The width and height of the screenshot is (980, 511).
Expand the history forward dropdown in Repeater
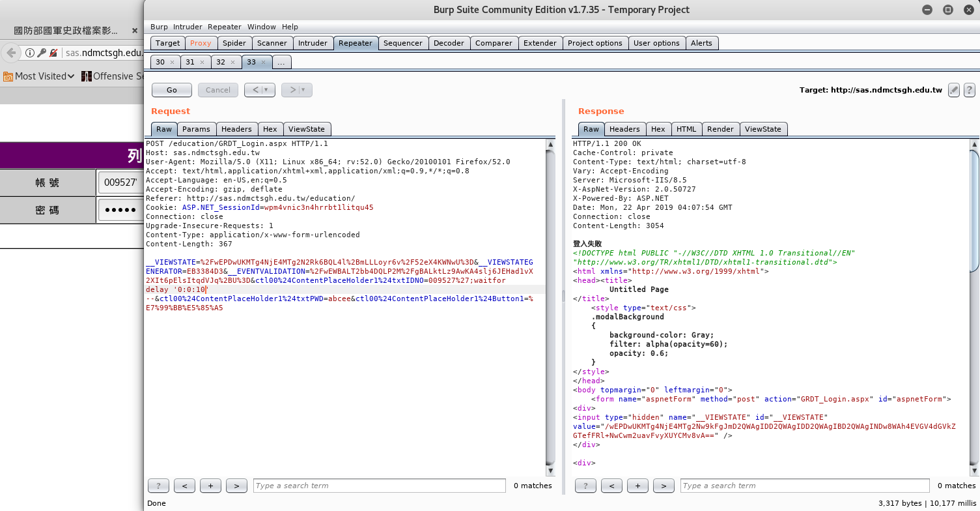tap(303, 90)
